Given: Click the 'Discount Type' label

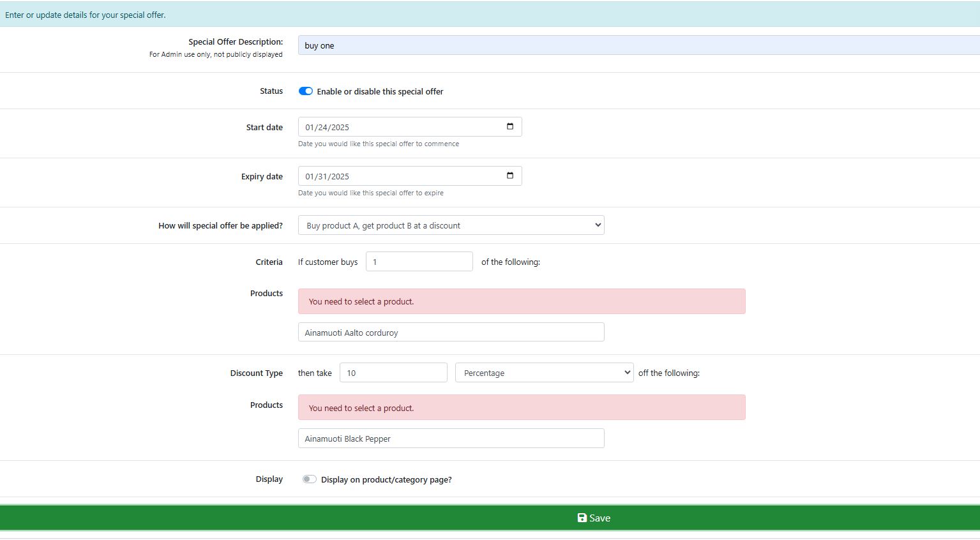Looking at the screenshot, I should (x=257, y=373).
